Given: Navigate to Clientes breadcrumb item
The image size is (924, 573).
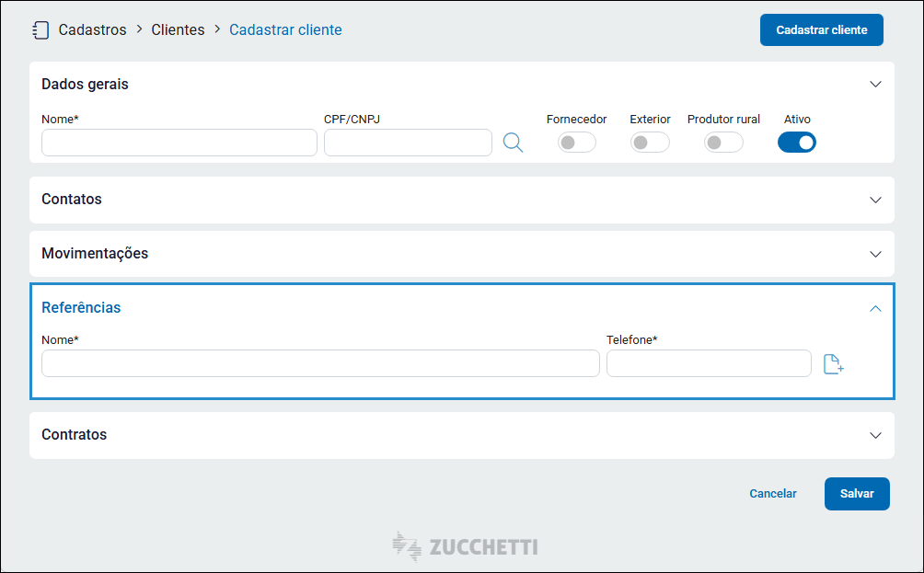Looking at the screenshot, I should point(178,29).
